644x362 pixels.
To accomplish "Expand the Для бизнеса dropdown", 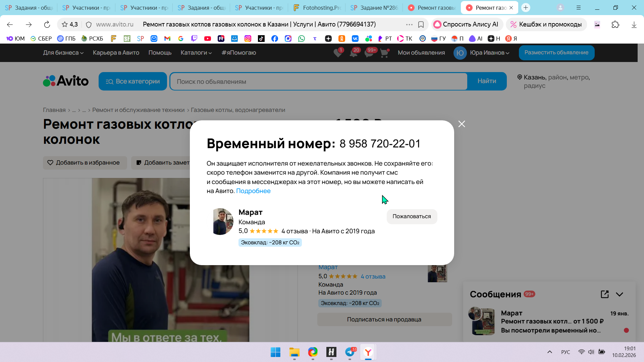I will pyautogui.click(x=63, y=53).
